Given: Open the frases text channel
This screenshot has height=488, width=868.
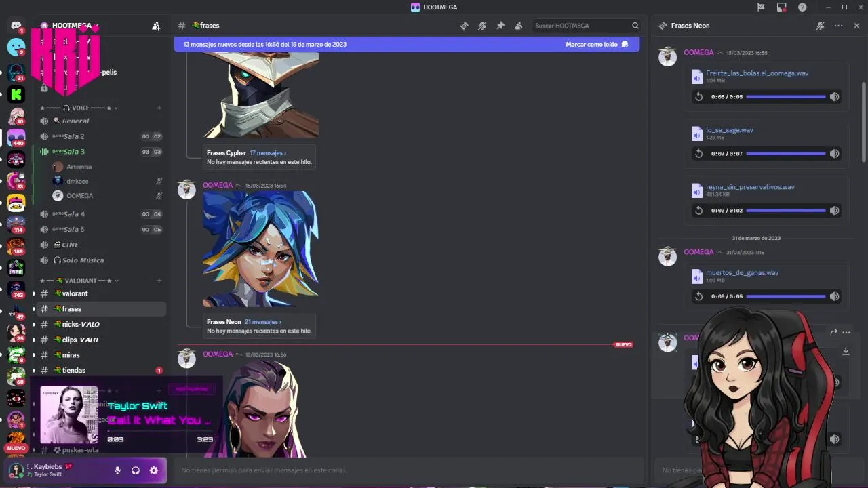Looking at the screenshot, I should point(100,309).
